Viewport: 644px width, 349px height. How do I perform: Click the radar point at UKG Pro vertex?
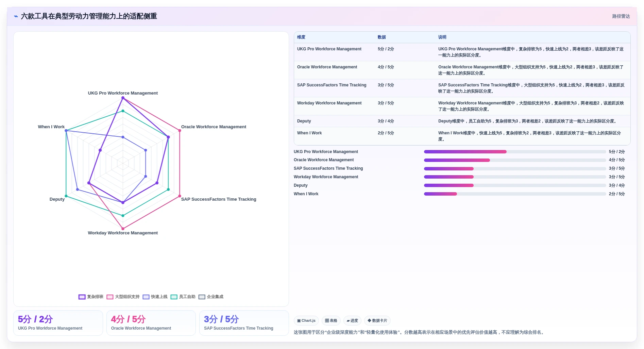click(x=123, y=98)
